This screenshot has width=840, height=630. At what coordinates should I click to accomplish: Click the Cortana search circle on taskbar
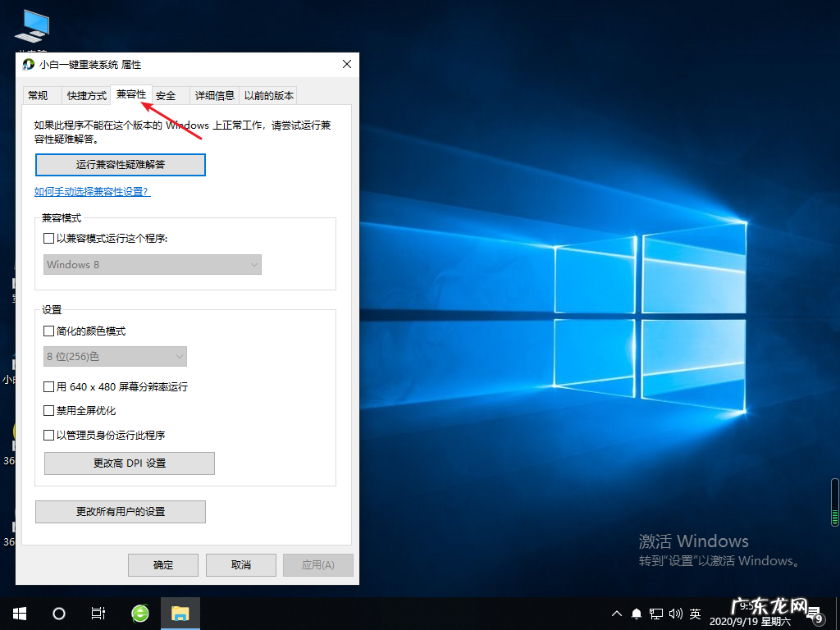(x=57, y=613)
